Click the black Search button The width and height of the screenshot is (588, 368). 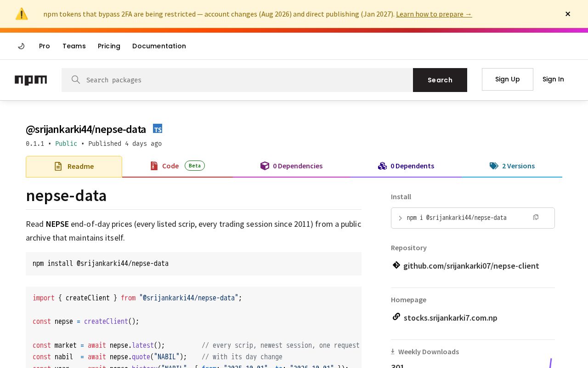(440, 80)
